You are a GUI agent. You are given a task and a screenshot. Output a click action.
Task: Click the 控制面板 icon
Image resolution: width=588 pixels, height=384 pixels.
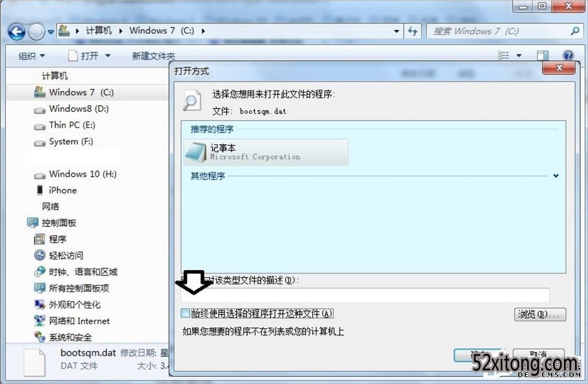tap(32, 222)
